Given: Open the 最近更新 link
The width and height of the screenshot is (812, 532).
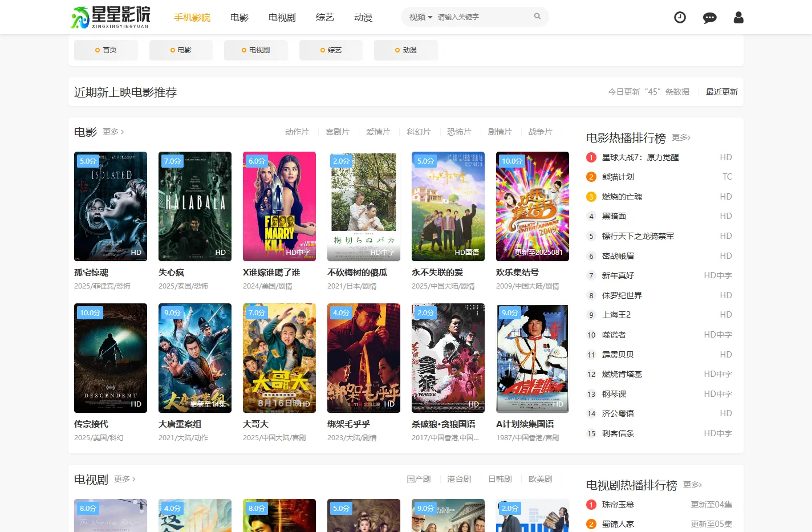Looking at the screenshot, I should (x=722, y=92).
